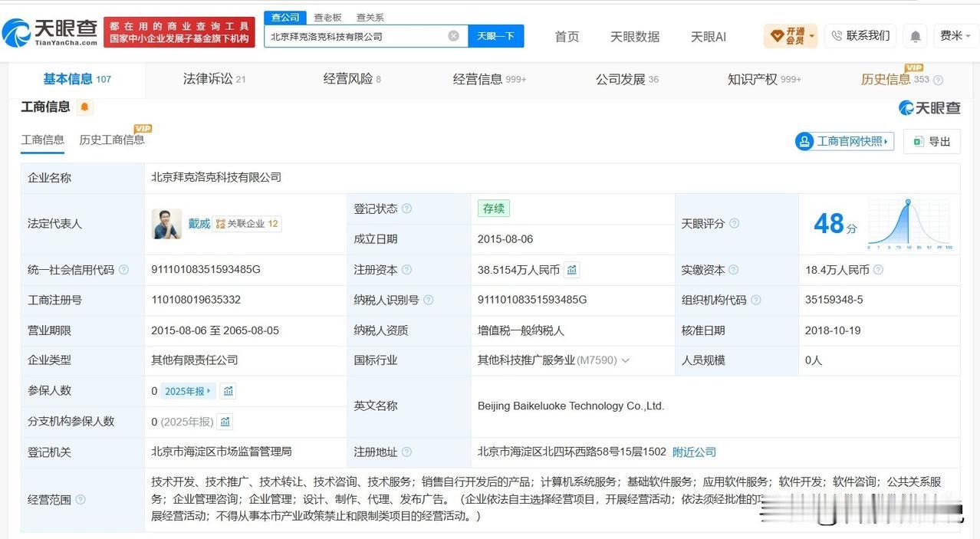Open 天眼数据 in top navigation
Image resolution: width=980 pixels, height=539 pixels.
point(635,36)
